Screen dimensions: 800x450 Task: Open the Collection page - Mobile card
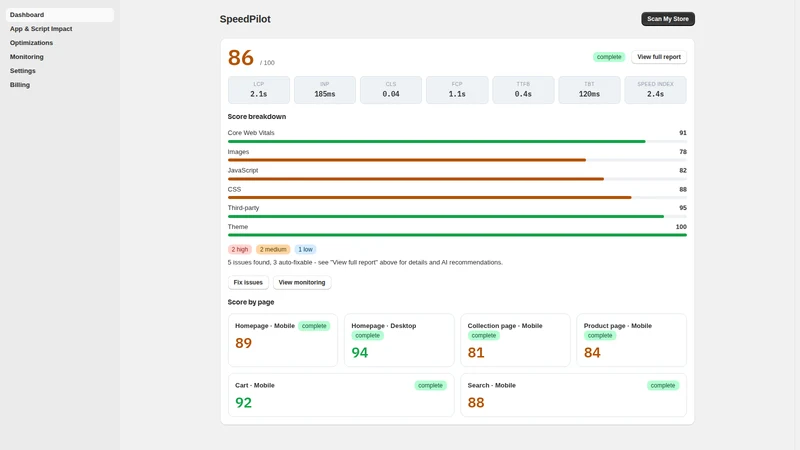tap(515, 340)
